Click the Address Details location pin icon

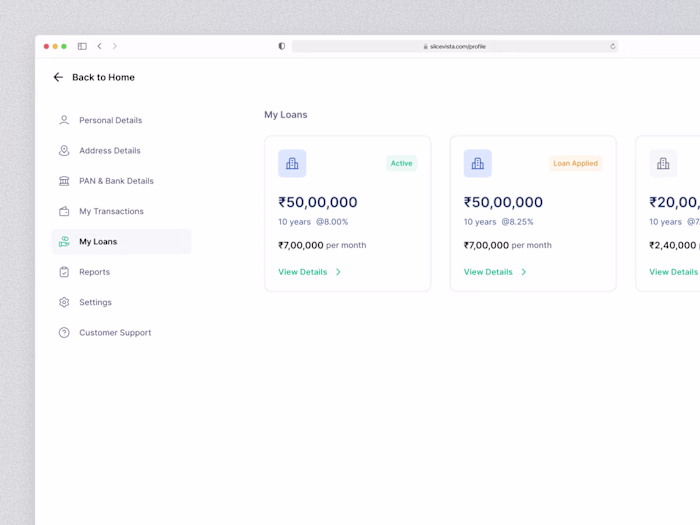tap(64, 150)
